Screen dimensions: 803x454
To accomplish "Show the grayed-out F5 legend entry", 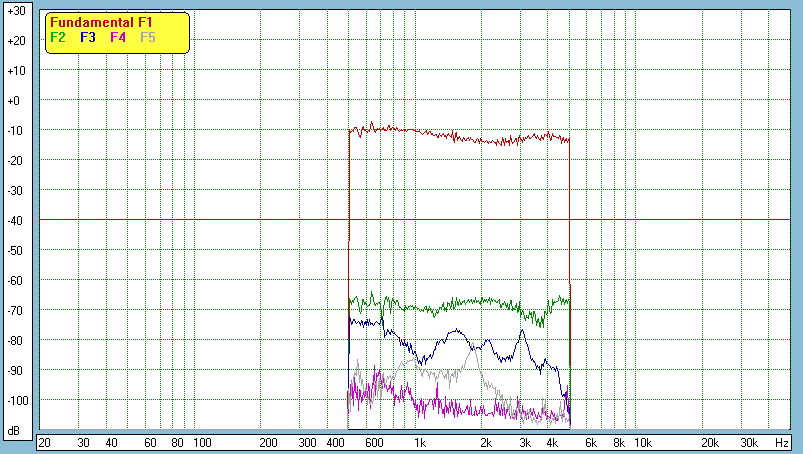I will point(148,37).
